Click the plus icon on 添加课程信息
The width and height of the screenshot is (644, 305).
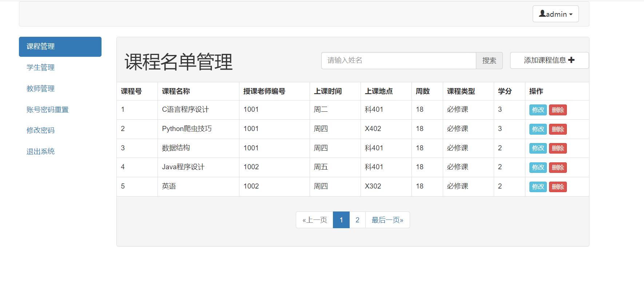tap(571, 60)
